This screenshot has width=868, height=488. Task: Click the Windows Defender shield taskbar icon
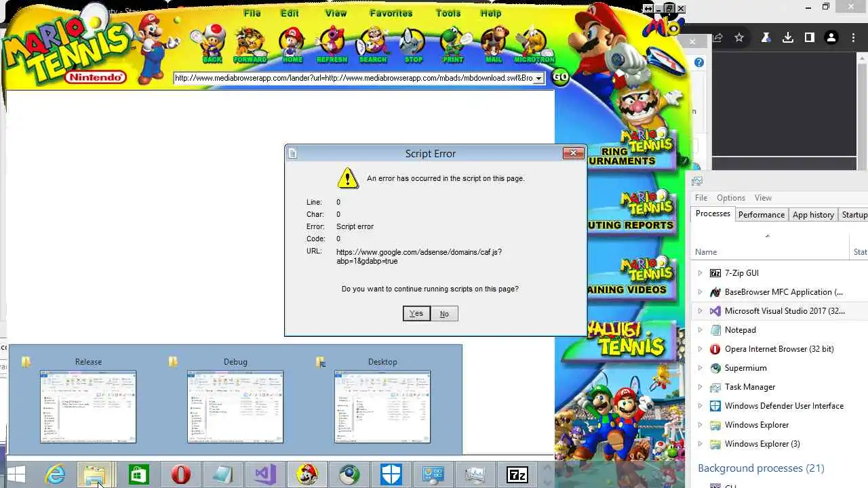click(391, 475)
